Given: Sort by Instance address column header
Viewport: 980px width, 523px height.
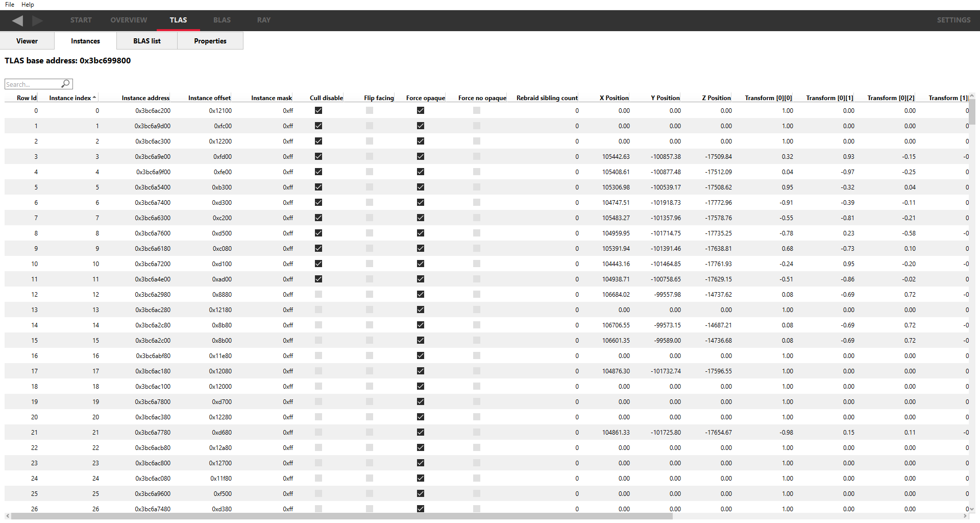Looking at the screenshot, I should [x=145, y=98].
